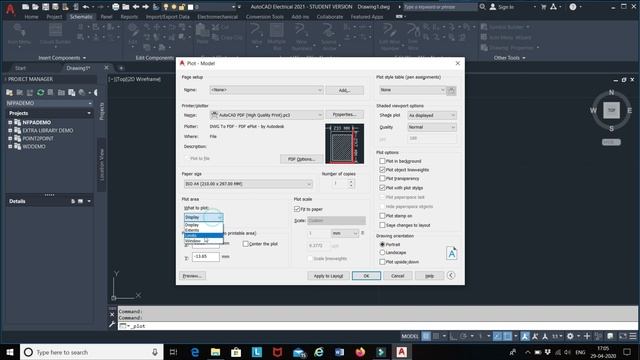The width and height of the screenshot is (640, 360).
Task: Open the Reports ribbon tab
Action: click(129, 17)
